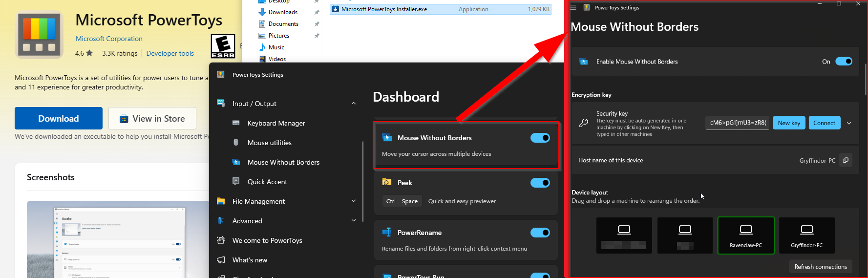Click Refresh connections button
868x278 pixels.
[x=821, y=266]
